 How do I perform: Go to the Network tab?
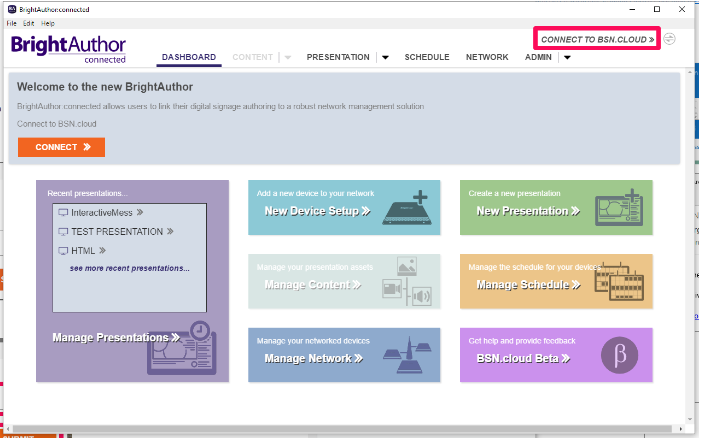(x=487, y=57)
